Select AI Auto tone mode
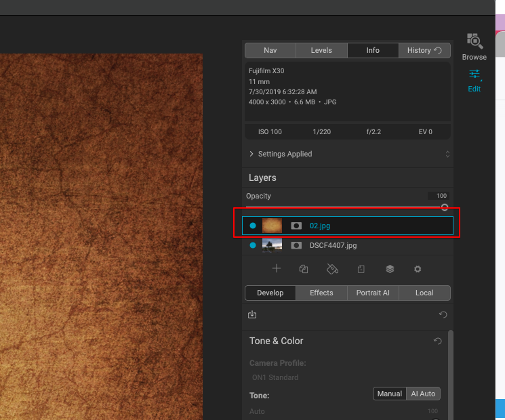The width and height of the screenshot is (505, 420). point(423,394)
